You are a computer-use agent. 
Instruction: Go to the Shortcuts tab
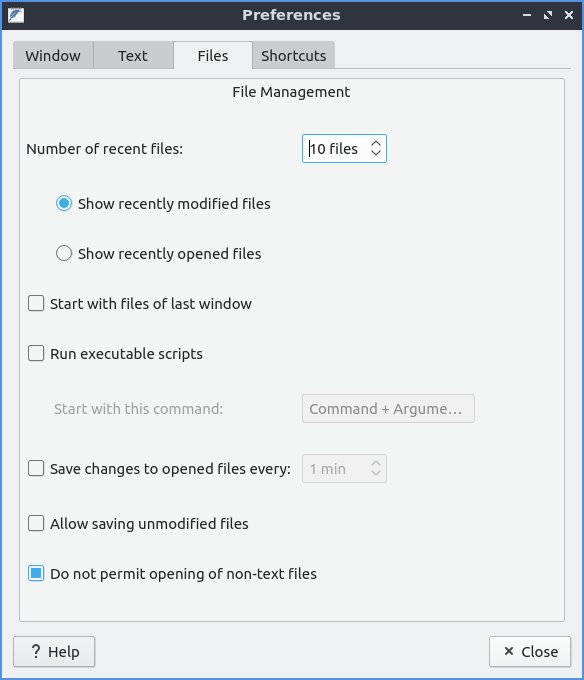tap(294, 56)
